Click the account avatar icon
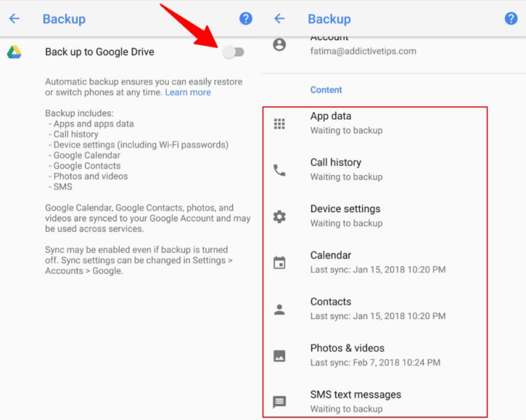The image size is (526, 420). [x=279, y=44]
